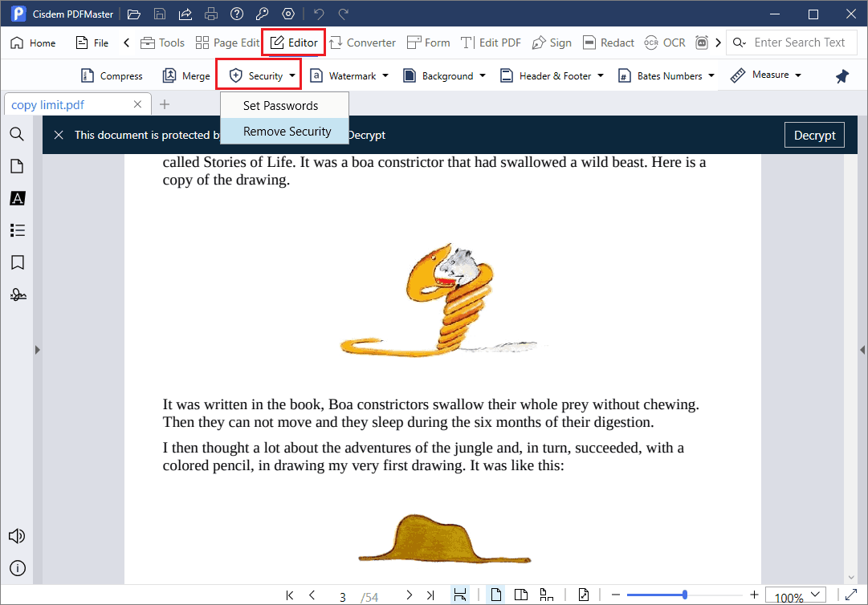Screen dimensions: 868x605
Task: Open bookmarks panel in sidebar
Action: coord(17,262)
